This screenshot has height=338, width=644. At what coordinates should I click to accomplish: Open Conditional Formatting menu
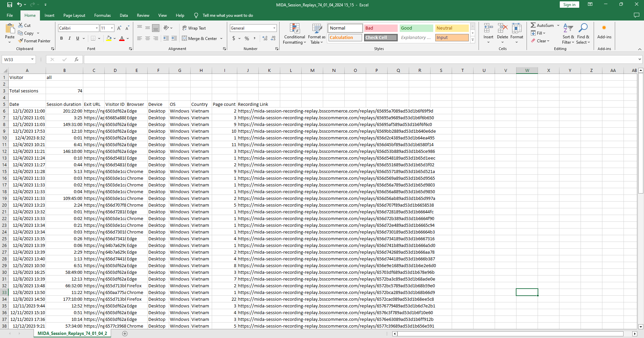(x=294, y=34)
